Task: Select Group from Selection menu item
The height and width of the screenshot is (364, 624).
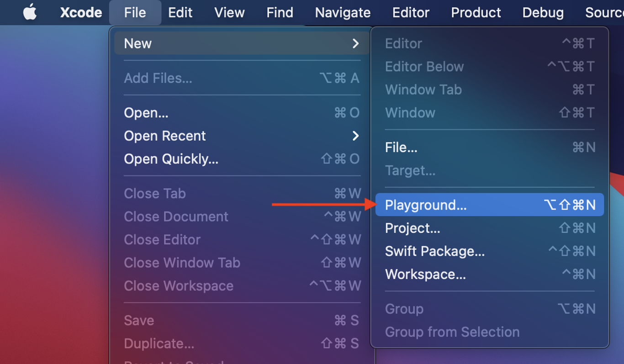Action: (490, 332)
